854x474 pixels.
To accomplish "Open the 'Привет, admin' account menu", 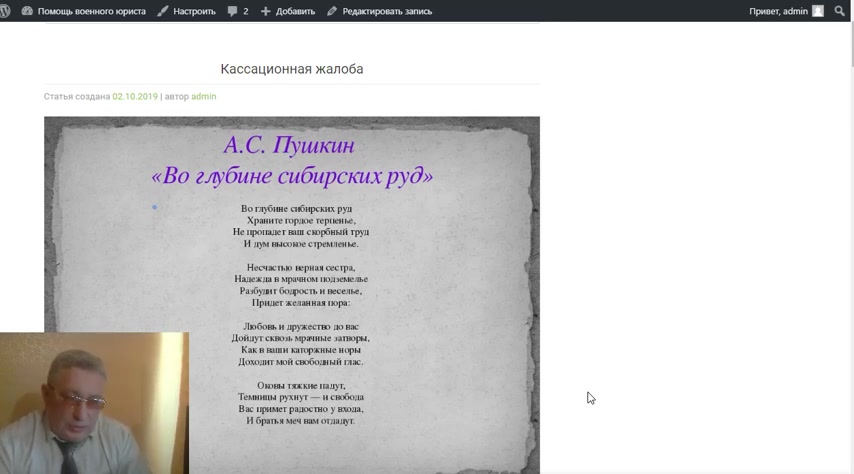I will (x=778, y=11).
